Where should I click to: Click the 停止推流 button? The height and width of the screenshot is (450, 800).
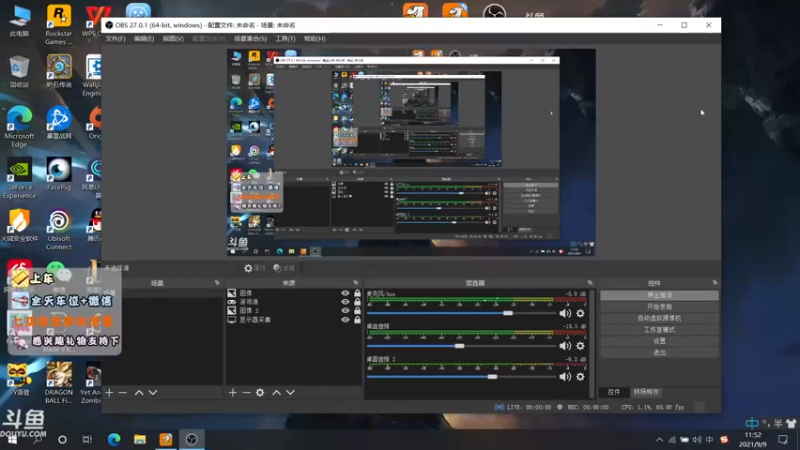click(659, 295)
